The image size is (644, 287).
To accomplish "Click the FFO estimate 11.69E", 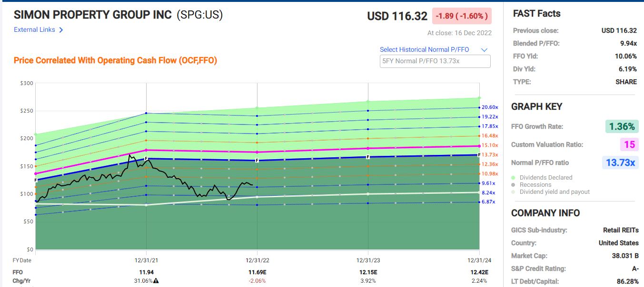I will [257, 272].
